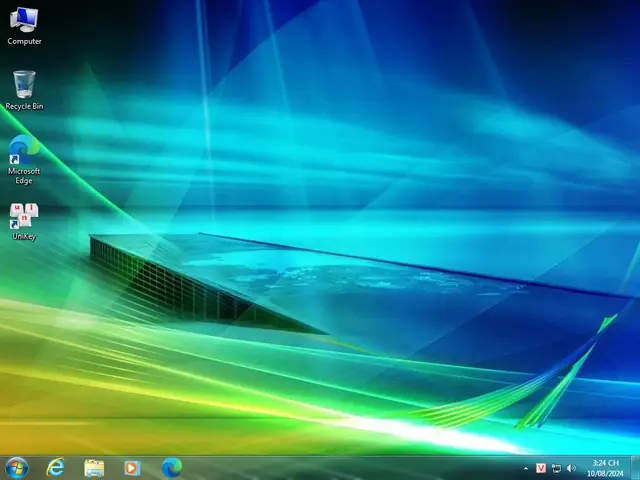Open the Windows Start menu orb

click(x=17, y=468)
